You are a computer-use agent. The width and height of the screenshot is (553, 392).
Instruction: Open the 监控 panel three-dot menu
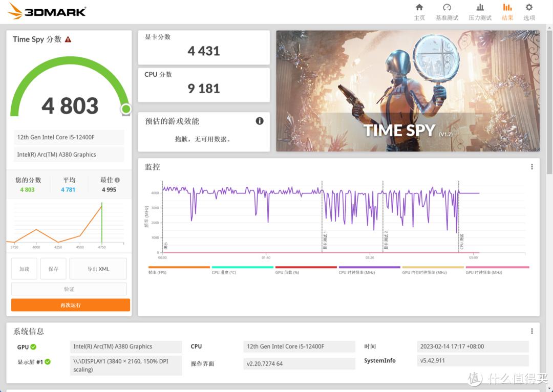pyautogui.click(x=531, y=166)
